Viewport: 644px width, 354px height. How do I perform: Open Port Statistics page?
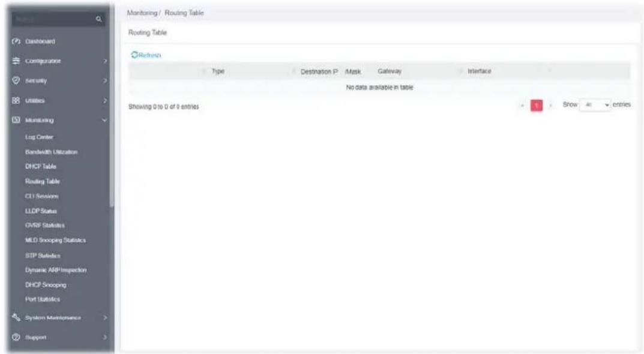click(42, 299)
